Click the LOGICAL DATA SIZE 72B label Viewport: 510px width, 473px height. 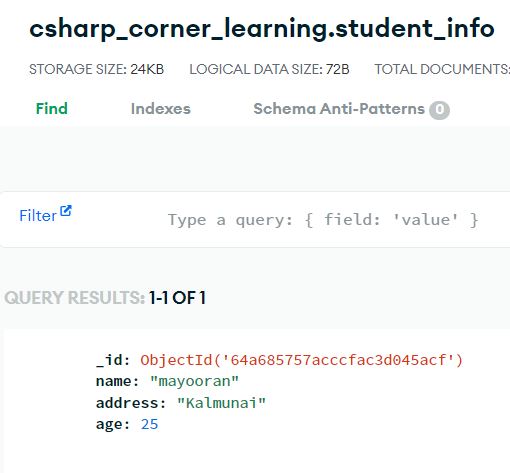click(269, 69)
